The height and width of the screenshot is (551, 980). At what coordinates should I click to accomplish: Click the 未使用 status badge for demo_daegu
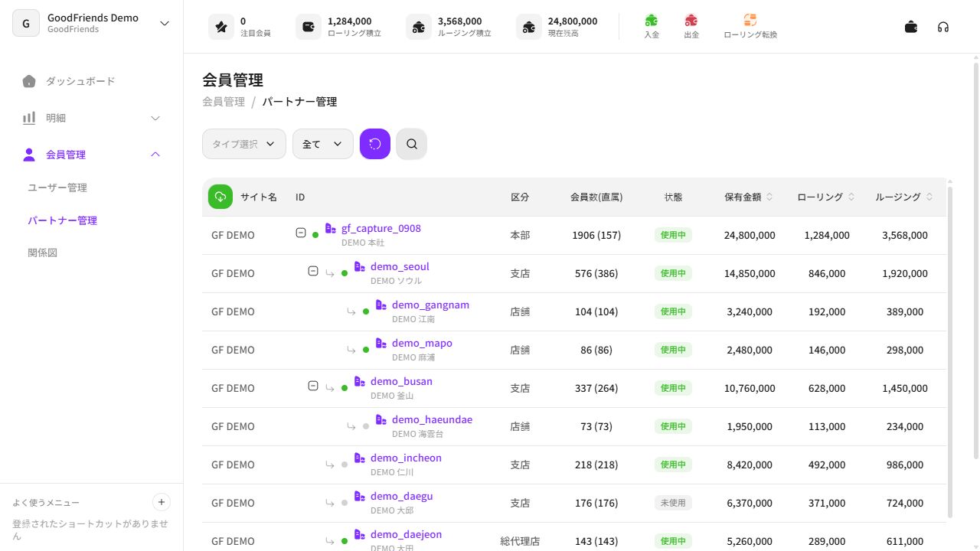(x=673, y=503)
